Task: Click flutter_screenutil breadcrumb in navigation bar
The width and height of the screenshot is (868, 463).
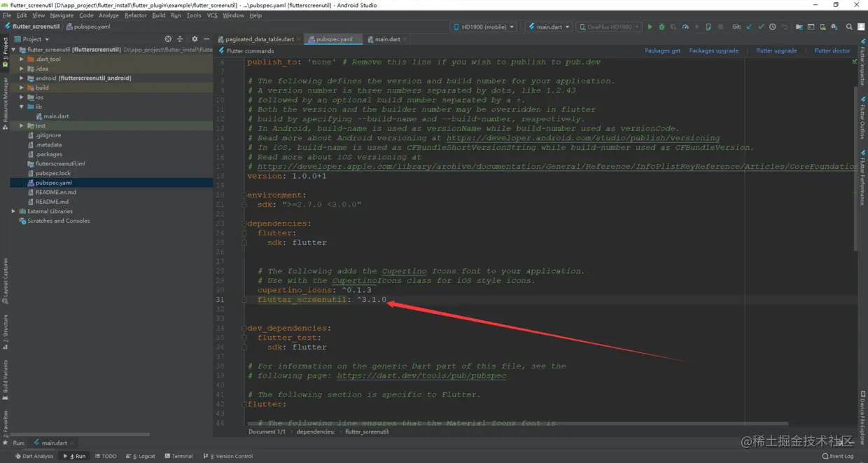Action: point(36,27)
